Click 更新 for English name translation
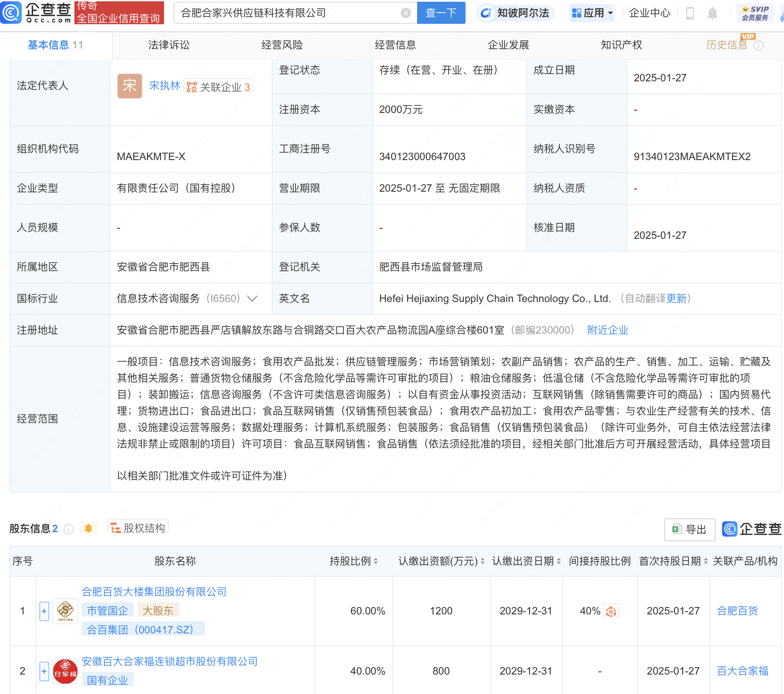Viewport: 784px width, 694px height. [x=676, y=299]
